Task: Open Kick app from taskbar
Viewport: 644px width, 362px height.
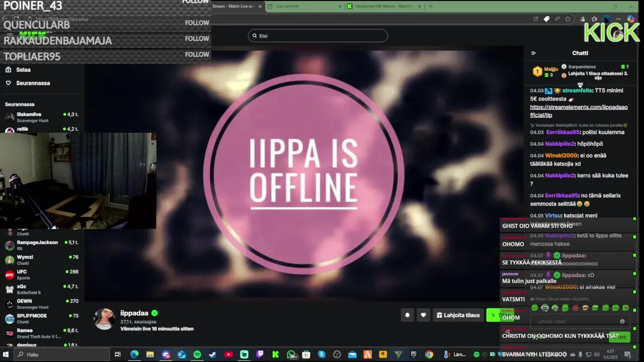Action: [276, 354]
